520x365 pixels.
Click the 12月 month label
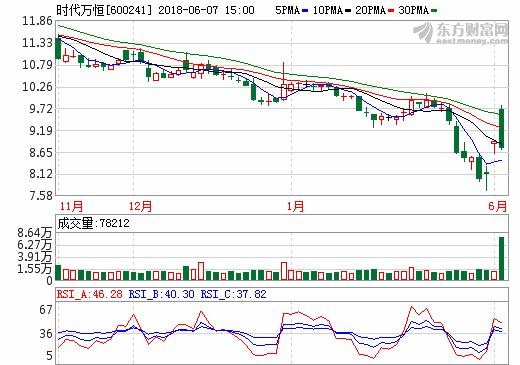coord(140,206)
